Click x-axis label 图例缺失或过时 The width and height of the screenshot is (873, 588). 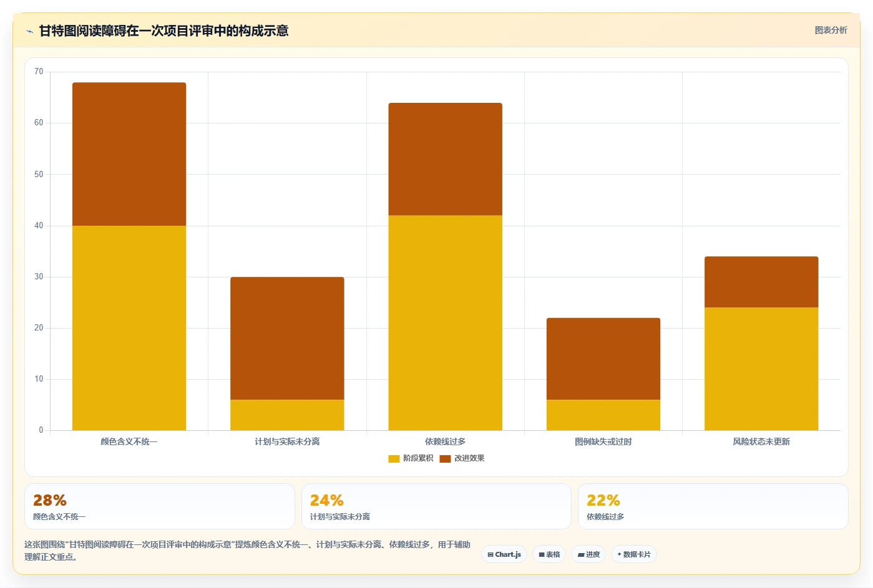pos(603,441)
